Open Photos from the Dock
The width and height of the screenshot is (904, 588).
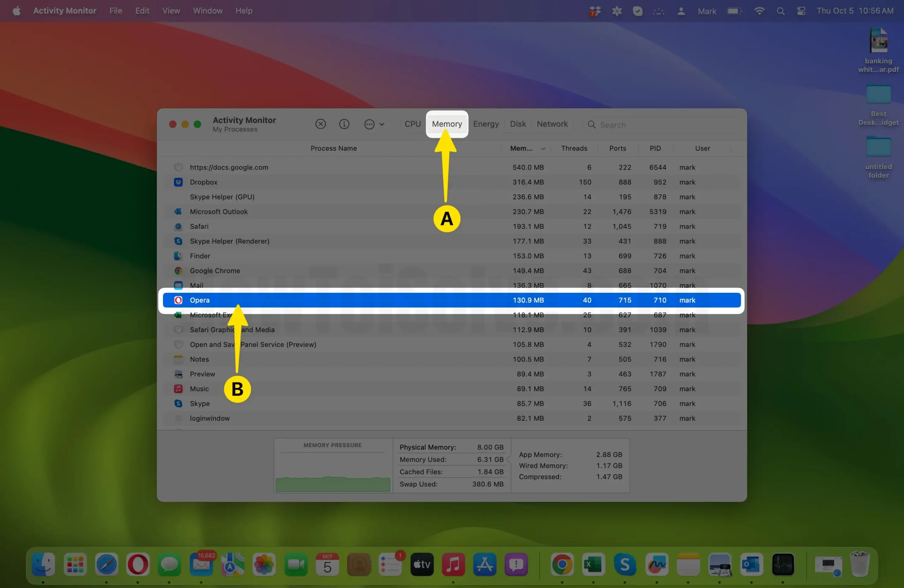click(264, 564)
